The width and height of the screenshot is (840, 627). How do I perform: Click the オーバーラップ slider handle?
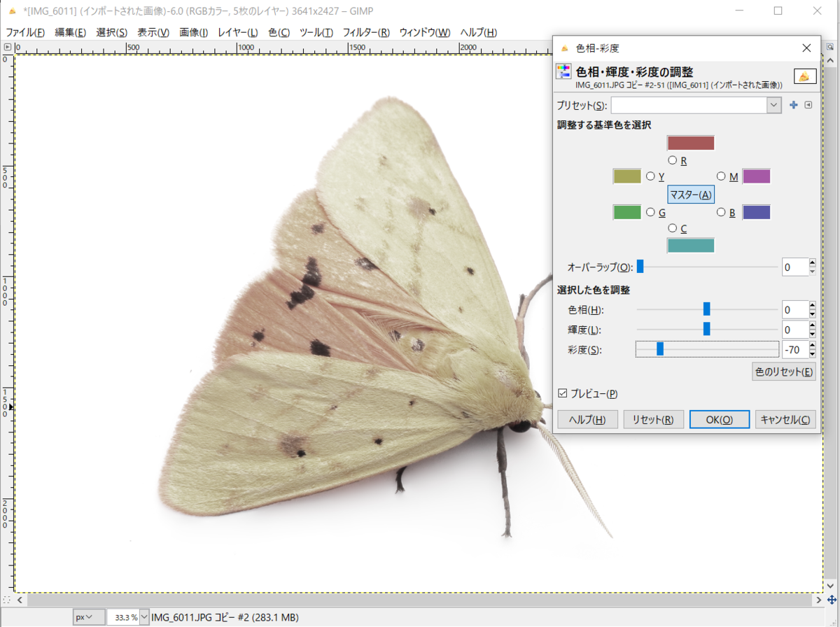coord(640,266)
